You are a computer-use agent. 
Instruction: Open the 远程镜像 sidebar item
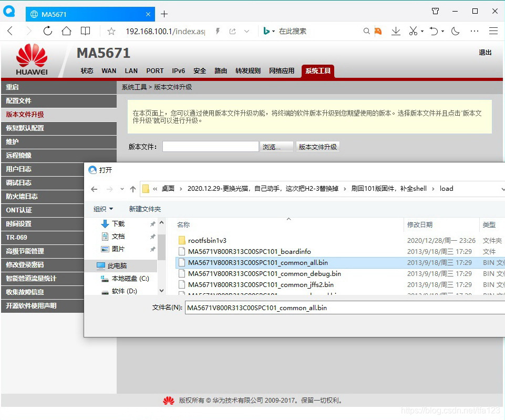coord(59,156)
